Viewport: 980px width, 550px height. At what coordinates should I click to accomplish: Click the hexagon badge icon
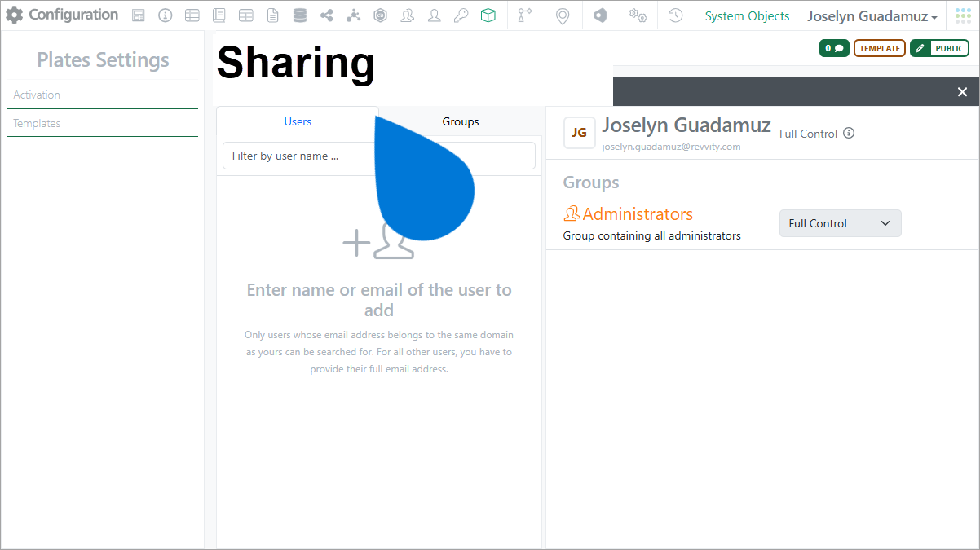click(380, 15)
